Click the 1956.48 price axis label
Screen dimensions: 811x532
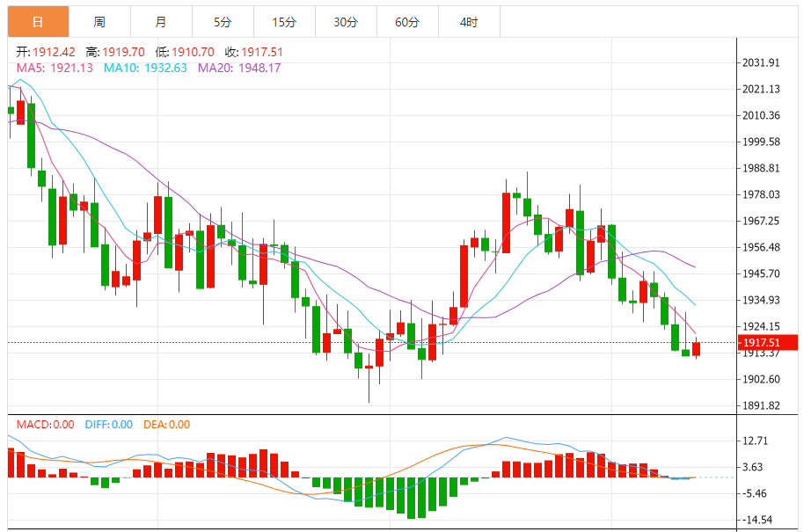tap(761, 247)
